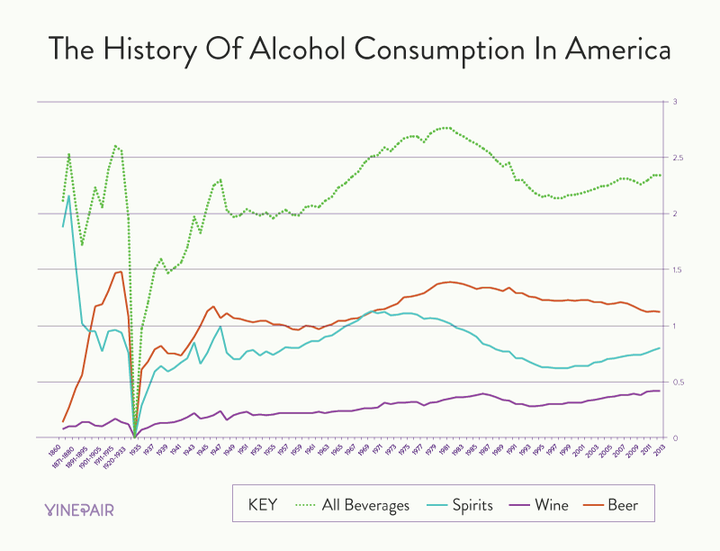This screenshot has height=551, width=720.
Task: Select the All Beverages legend label
Action: [x=366, y=506]
